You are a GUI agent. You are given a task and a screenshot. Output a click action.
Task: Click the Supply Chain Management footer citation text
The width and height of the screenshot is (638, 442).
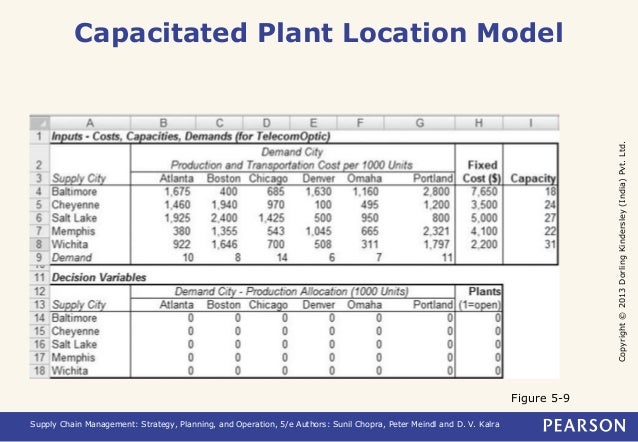(264, 424)
